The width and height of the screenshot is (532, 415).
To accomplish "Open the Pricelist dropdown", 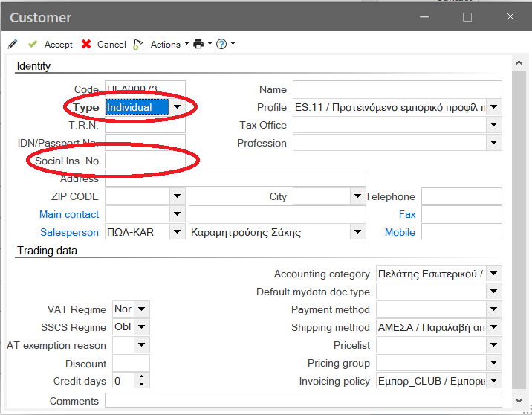I will [x=493, y=344].
